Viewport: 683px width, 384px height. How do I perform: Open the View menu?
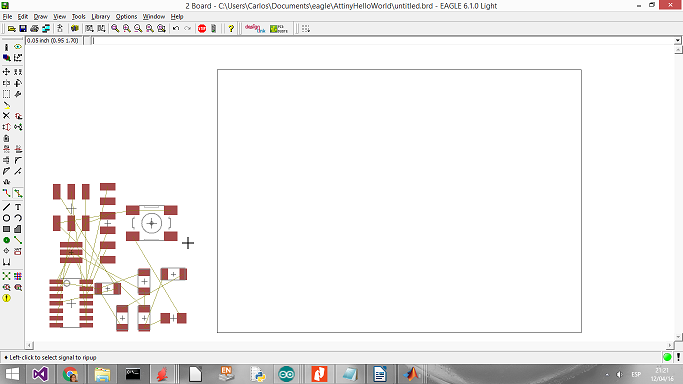(59, 17)
